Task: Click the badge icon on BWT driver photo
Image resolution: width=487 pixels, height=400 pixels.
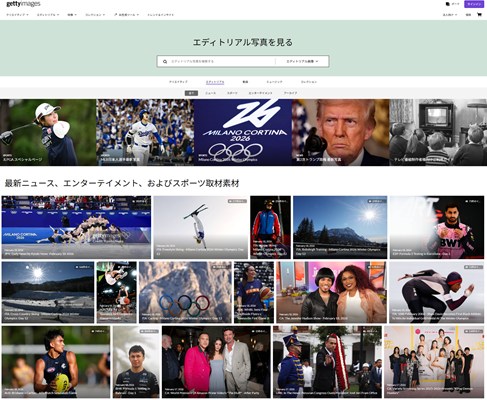Action: 474,201
